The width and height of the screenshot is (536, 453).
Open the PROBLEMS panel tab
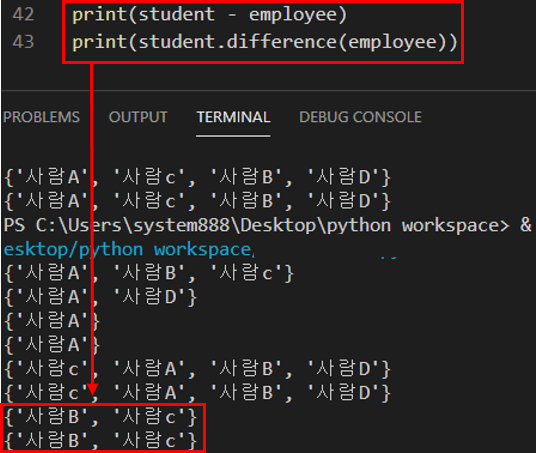(41, 117)
